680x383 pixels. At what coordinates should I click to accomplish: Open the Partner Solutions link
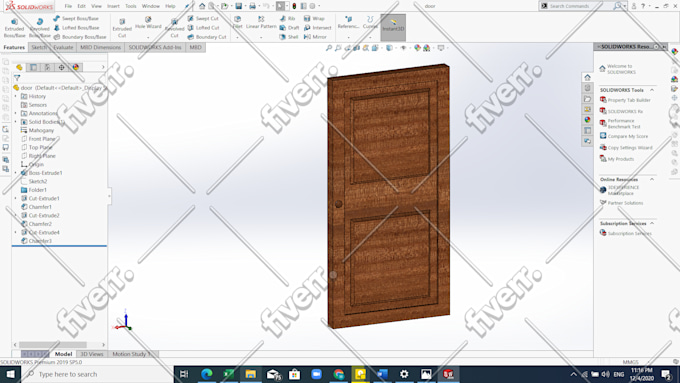click(621, 203)
